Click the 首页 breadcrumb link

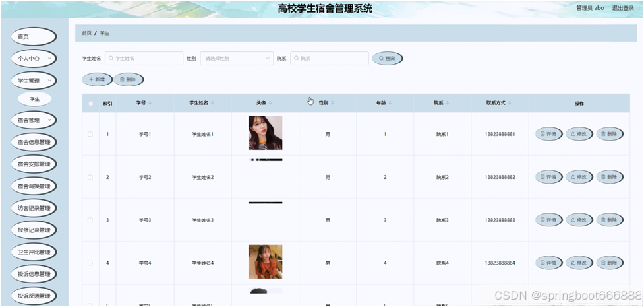pyautogui.click(x=86, y=33)
